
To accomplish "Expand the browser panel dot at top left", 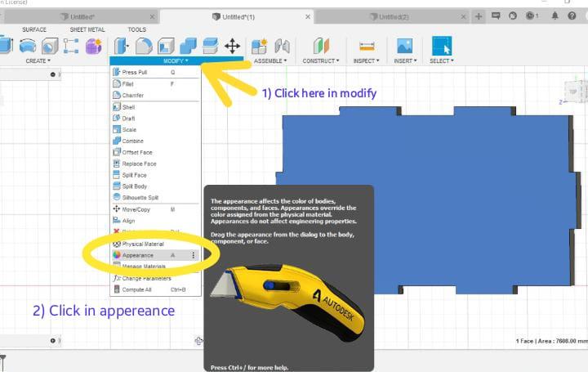I will pos(53,74).
